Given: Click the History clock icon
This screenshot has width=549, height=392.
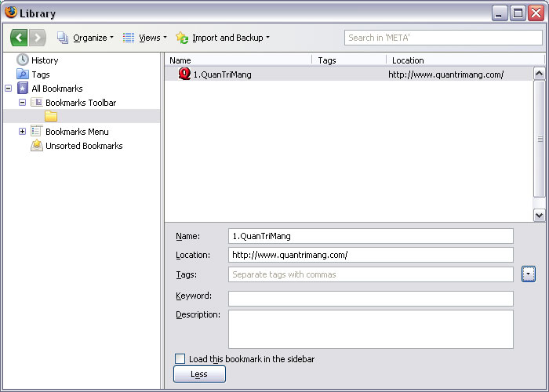Looking at the screenshot, I should pos(23,60).
